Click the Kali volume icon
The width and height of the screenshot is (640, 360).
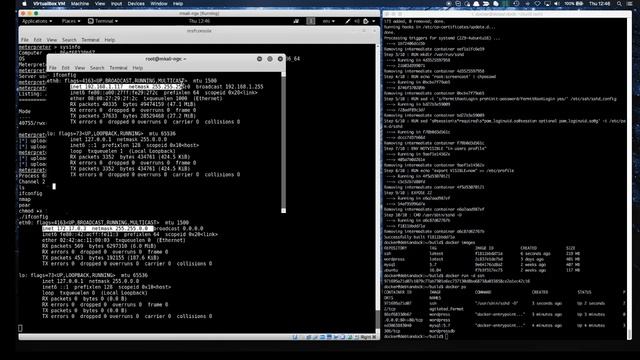(357, 21)
